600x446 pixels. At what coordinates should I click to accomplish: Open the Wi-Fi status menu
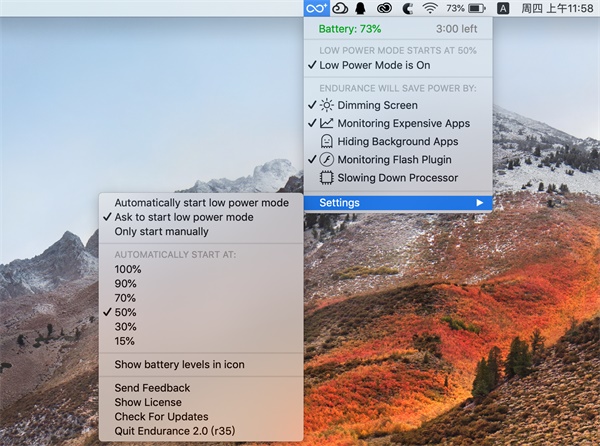click(430, 8)
